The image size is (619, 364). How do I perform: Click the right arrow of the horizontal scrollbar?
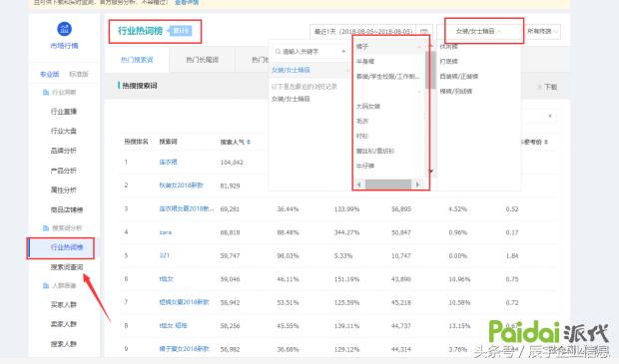pos(417,184)
